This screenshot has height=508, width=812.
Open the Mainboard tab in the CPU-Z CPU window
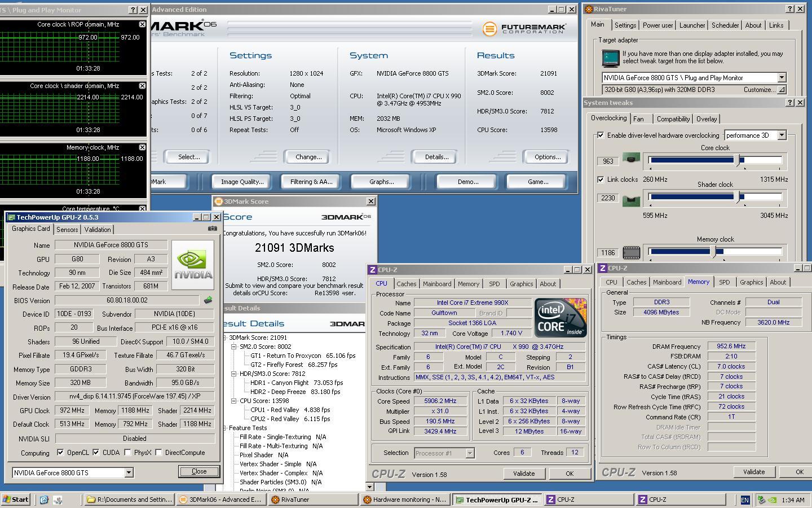tap(437, 284)
